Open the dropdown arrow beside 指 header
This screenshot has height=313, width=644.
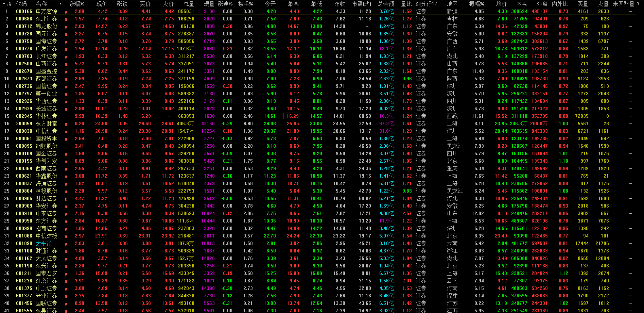click(x=3, y=4)
